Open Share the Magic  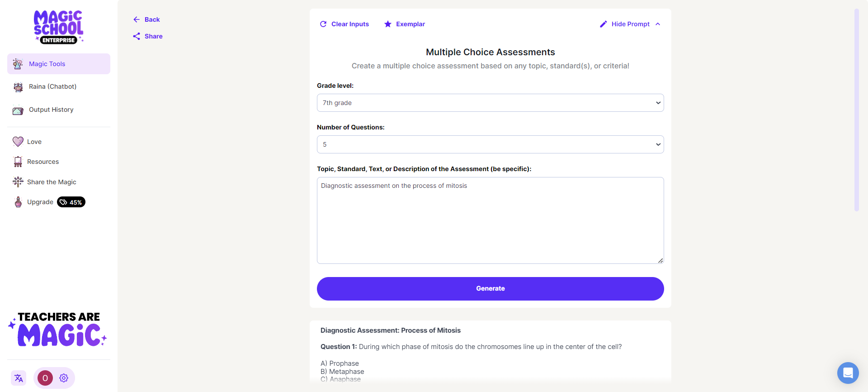[52, 182]
